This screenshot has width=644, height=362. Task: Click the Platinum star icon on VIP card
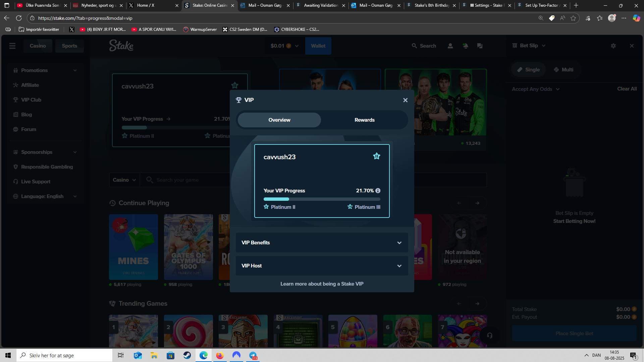[x=377, y=156]
